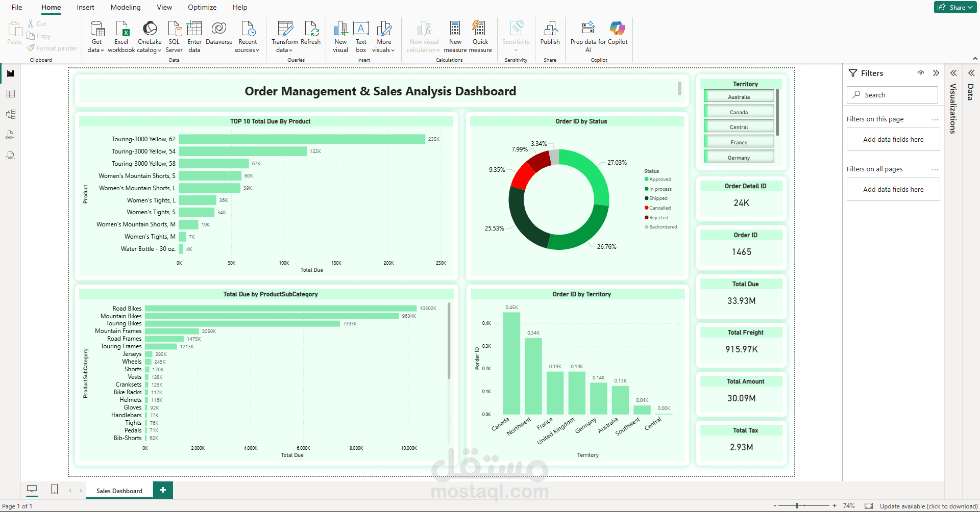This screenshot has height=512, width=980.
Task: Toggle the Approved status legend item
Action: coord(658,180)
